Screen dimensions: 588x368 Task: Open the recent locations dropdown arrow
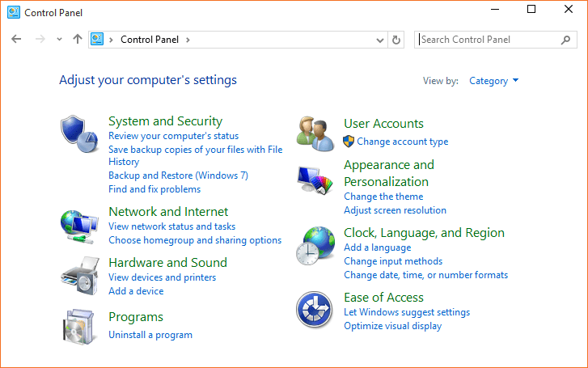coord(59,40)
